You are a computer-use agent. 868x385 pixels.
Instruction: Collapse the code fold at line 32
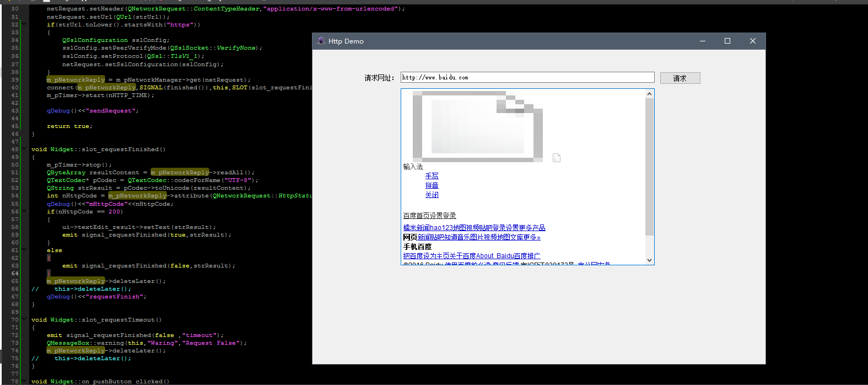tap(24, 24)
